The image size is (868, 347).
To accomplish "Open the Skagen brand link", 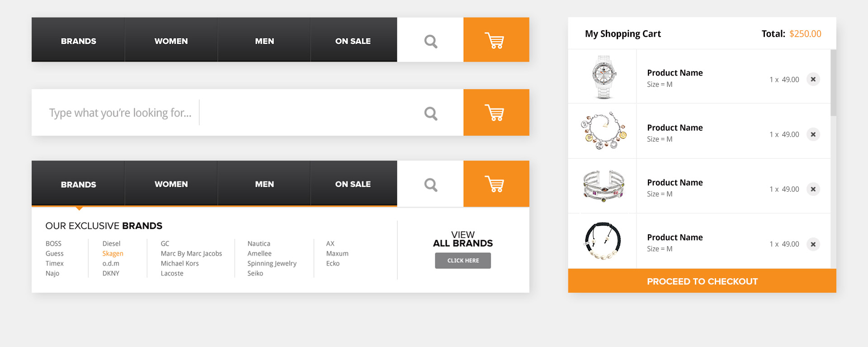I will coord(113,253).
